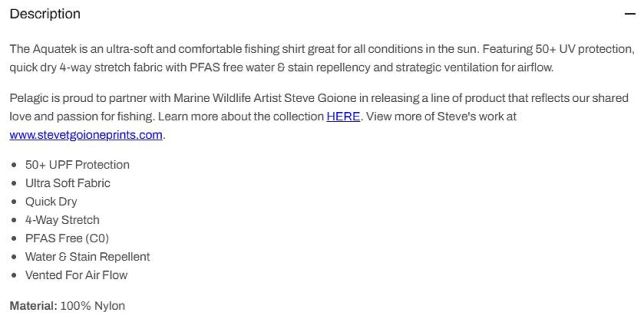Visit the www.stevetgoioneprints.com link

(86, 135)
